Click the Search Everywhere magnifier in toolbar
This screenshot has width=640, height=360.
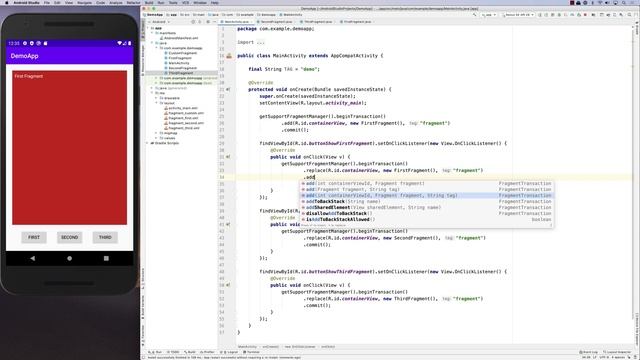[629, 15]
